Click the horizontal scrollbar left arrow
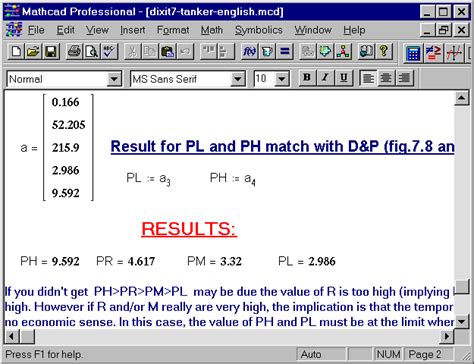The width and height of the screenshot is (474, 364). point(12,337)
